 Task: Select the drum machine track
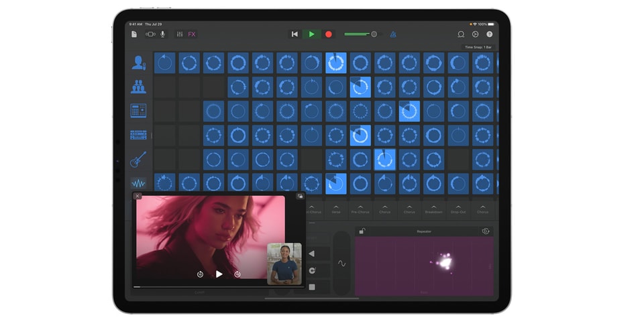tap(138, 111)
